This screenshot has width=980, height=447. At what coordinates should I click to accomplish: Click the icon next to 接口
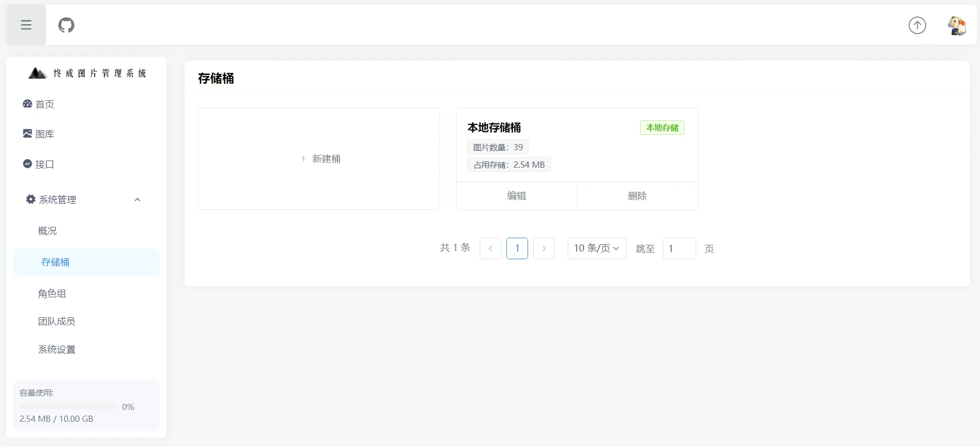click(27, 164)
